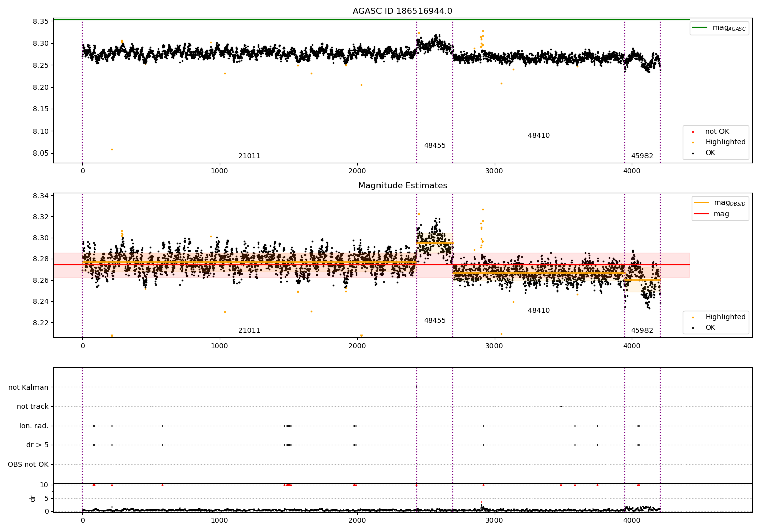Select the 'mag OBSID' legend entry in middle plot
Screen dimensions: 760x532
point(719,203)
